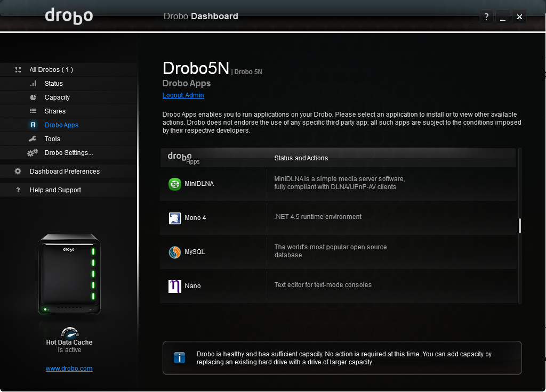Open Help and Support section
Screen dimensions: 546x392
tap(55, 190)
